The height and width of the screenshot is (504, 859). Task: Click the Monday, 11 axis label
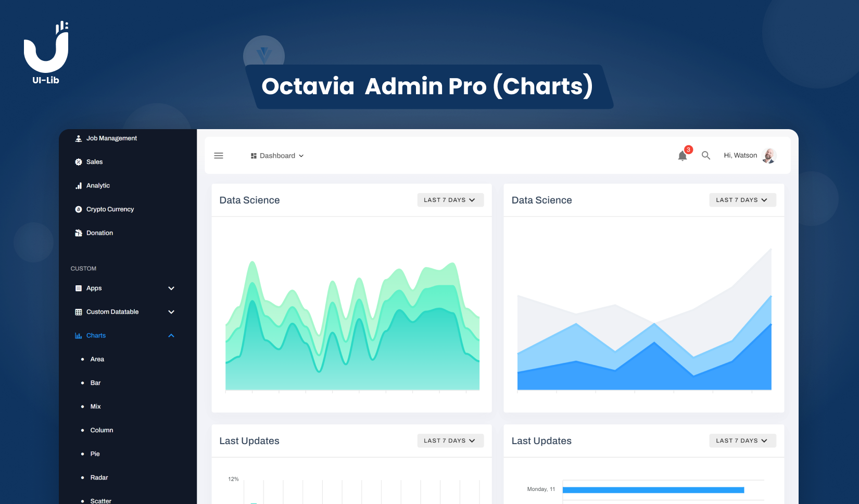click(541, 489)
